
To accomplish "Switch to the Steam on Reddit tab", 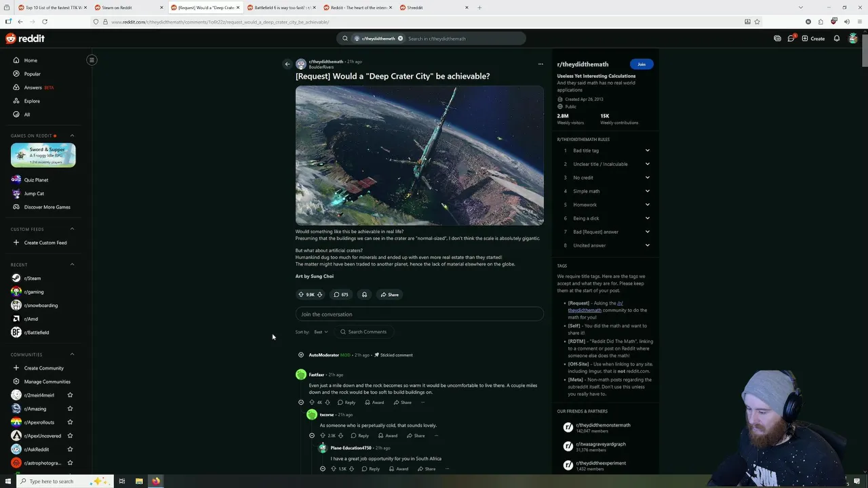I will coord(129,7).
